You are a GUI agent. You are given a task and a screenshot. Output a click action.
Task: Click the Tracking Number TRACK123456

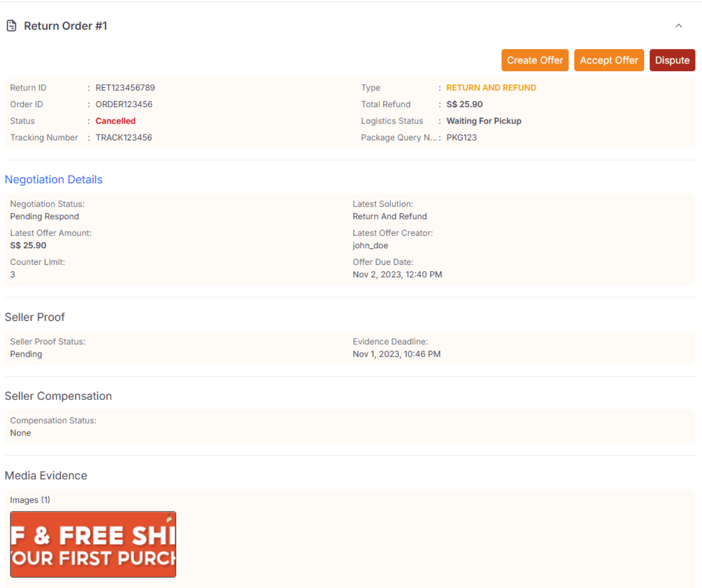pos(124,137)
